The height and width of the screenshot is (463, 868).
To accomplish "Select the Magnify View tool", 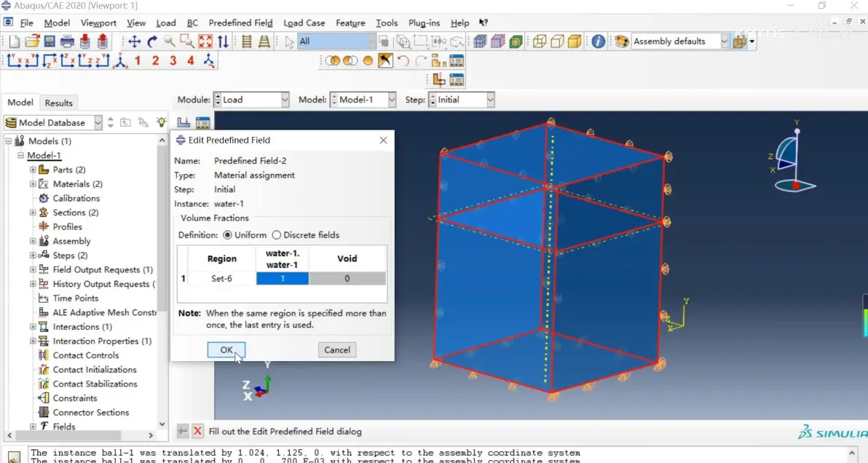I will (170, 41).
